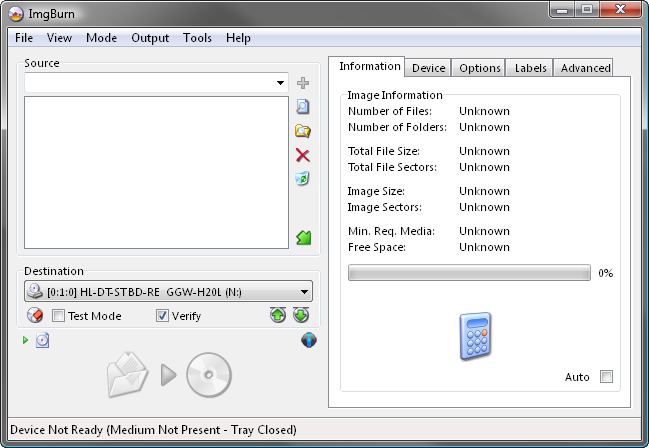Expand the small green triangle queue toggle
This screenshot has height=448, width=649.
click(25, 340)
